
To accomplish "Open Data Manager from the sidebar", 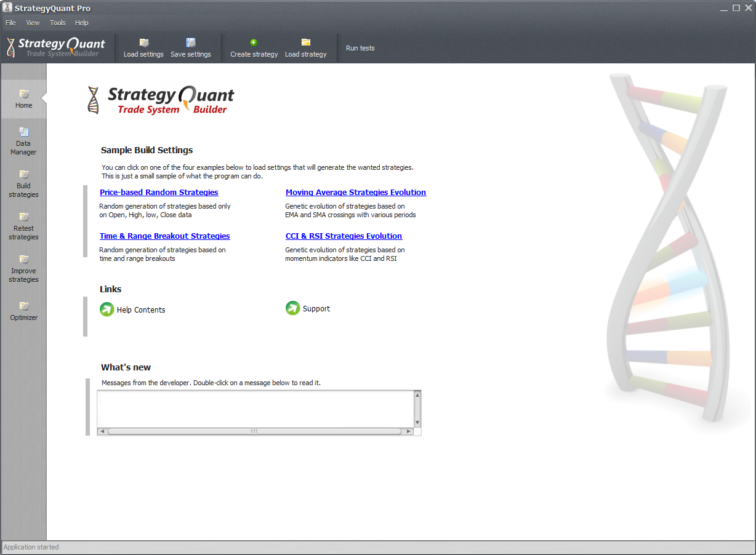I will coord(23,141).
